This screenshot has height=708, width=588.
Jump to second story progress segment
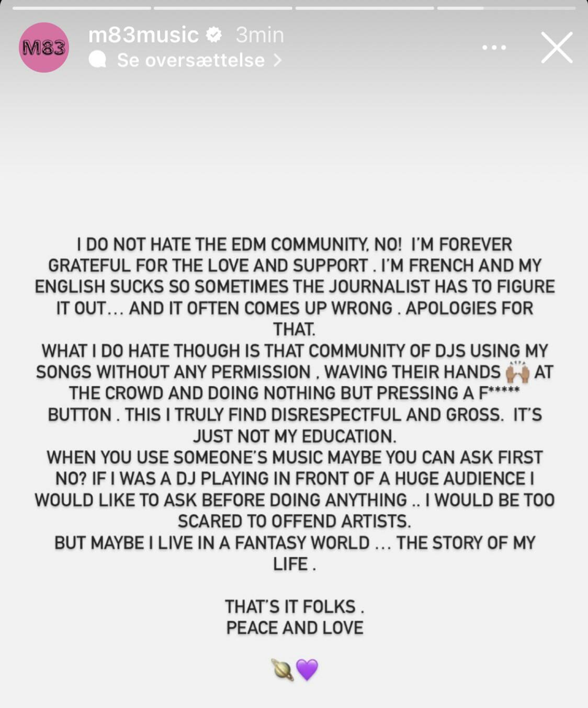[x=223, y=8]
